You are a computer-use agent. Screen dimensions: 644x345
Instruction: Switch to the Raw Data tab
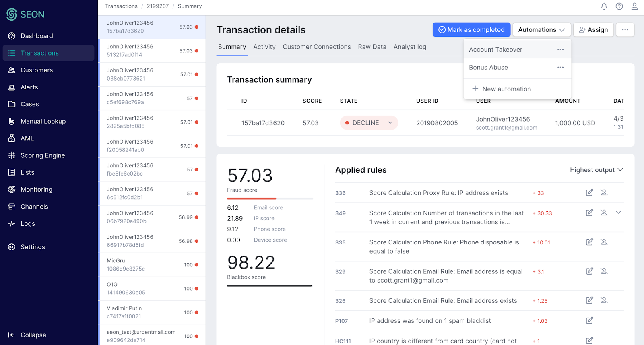(372, 47)
